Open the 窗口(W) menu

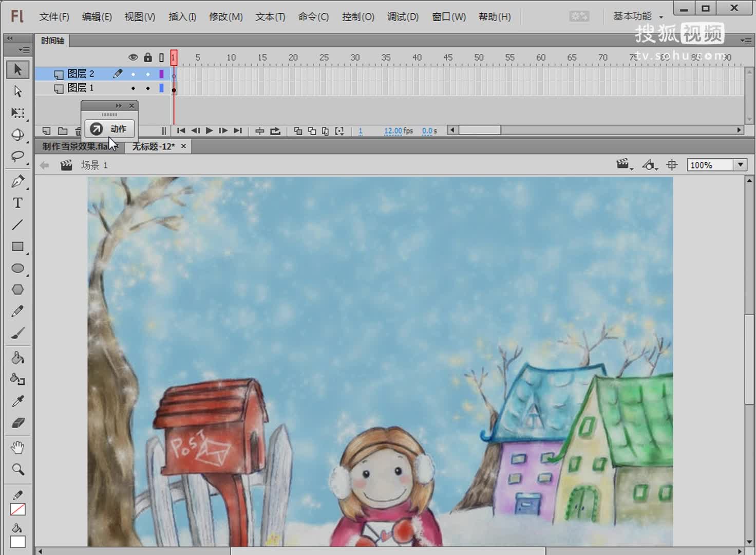pyautogui.click(x=448, y=17)
